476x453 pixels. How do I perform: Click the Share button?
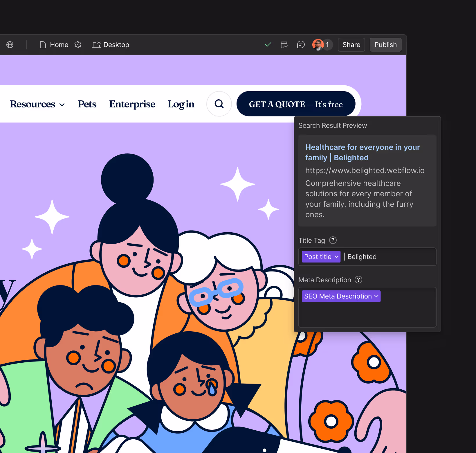click(x=351, y=45)
